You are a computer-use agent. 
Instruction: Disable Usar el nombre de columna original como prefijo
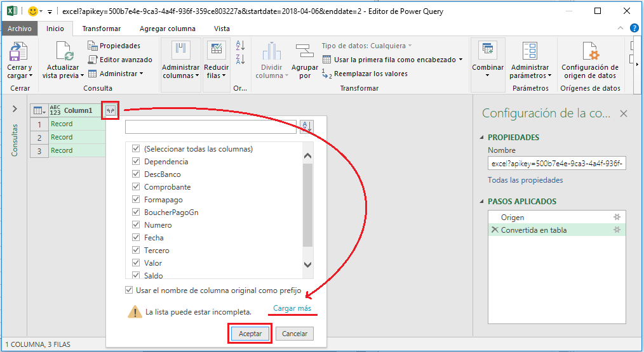point(130,290)
